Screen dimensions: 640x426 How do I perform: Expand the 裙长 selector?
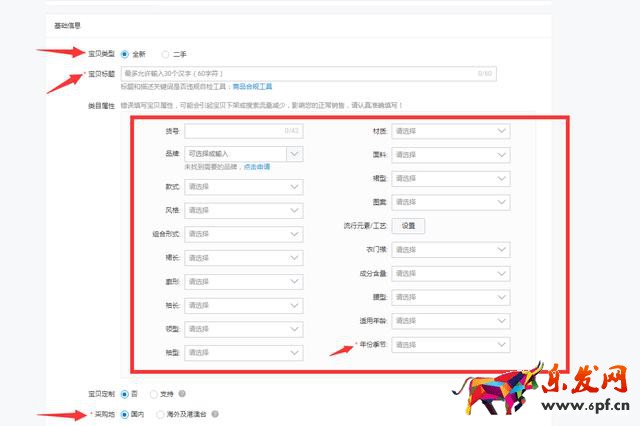(x=244, y=258)
